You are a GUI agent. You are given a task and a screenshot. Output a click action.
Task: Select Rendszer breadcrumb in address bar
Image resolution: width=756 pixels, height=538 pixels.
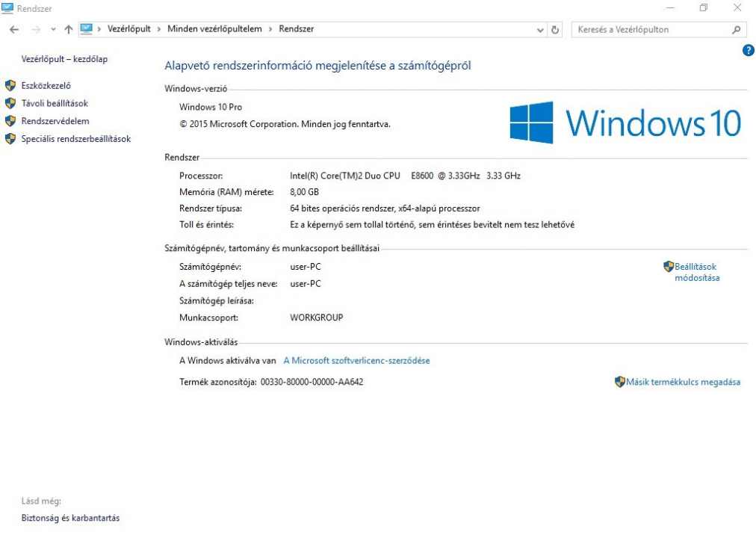296,29
